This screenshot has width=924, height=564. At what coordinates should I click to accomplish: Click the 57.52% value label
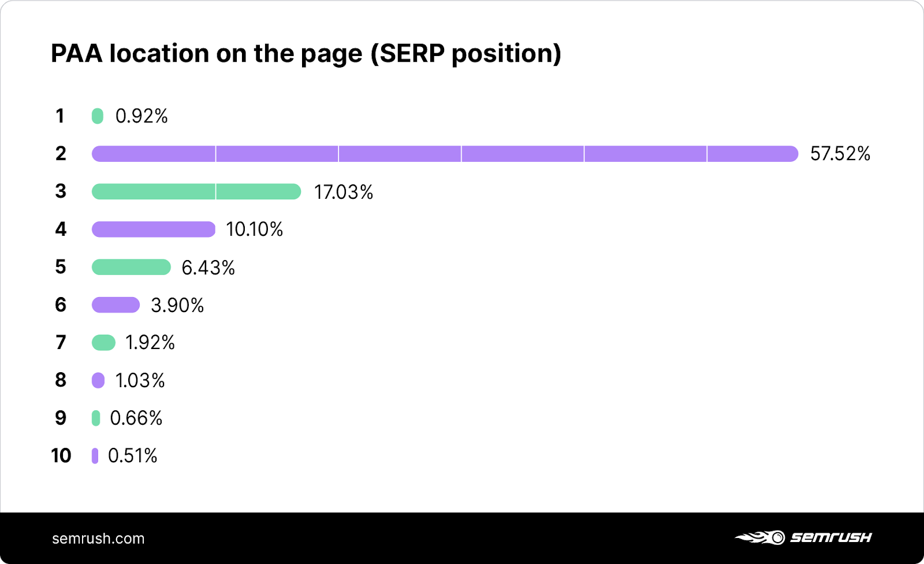(x=840, y=154)
